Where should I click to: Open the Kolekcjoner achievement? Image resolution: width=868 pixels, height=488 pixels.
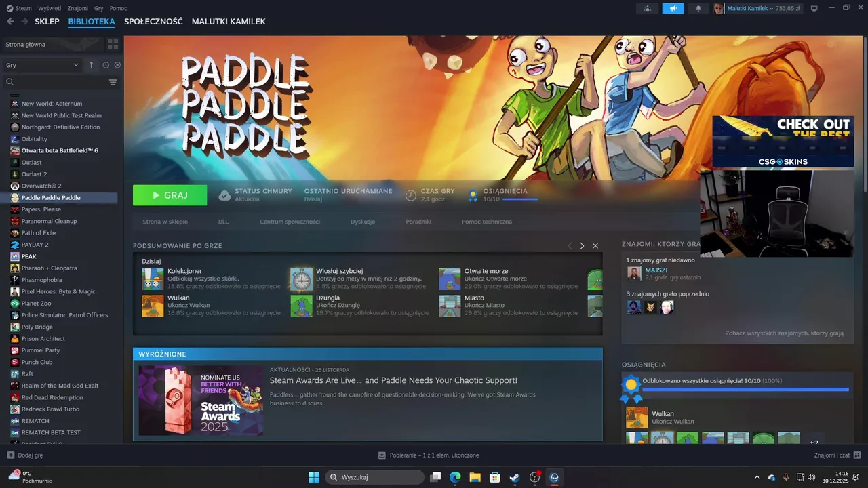[x=211, y=279]
